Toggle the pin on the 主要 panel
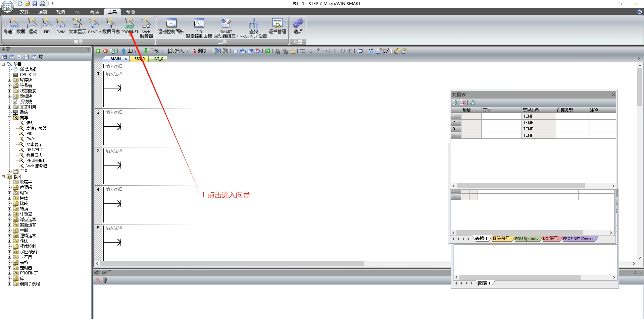This screenshot has width=644, height=319. click(88, 50)
